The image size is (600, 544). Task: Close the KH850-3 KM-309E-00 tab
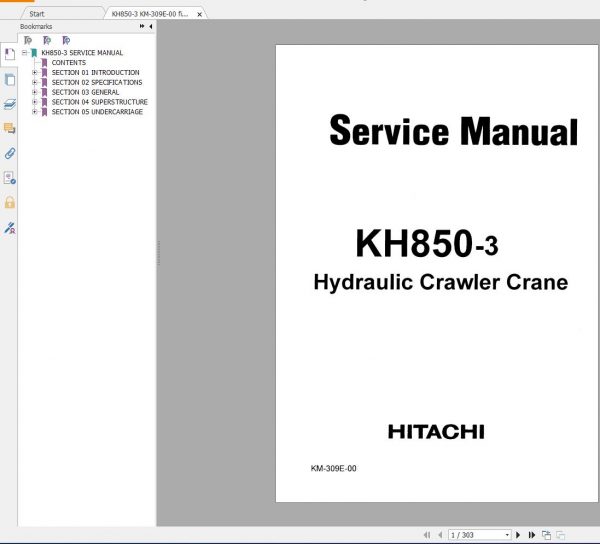[x=199, y=15]
